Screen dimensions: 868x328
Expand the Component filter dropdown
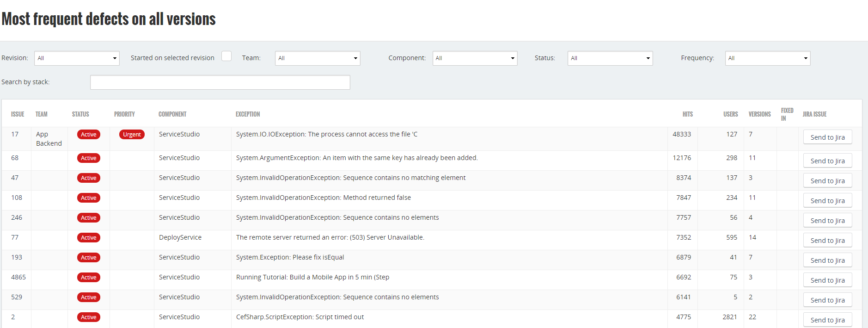pos(475,58)
